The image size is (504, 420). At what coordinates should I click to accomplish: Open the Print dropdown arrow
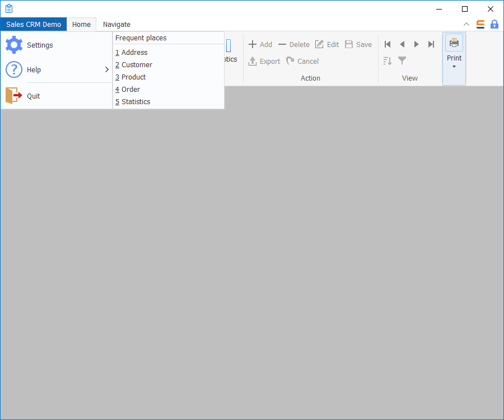point(454,67)
